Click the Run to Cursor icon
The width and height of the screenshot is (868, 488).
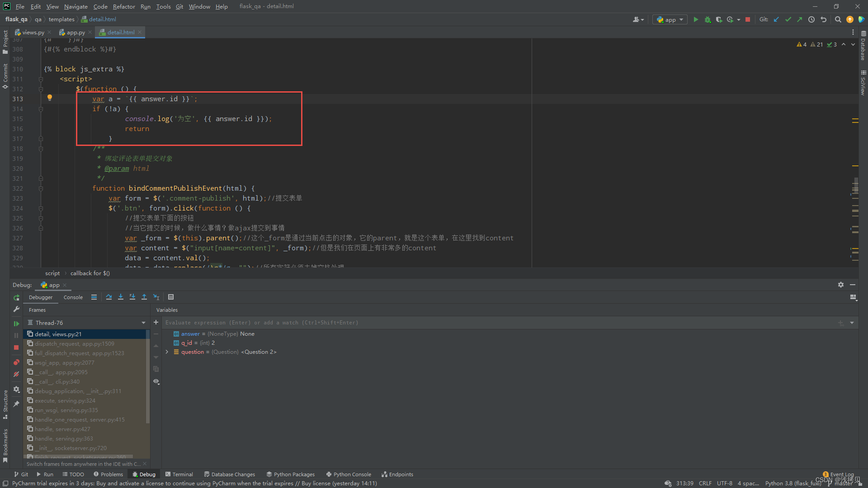pyautogui.click(x=156, y=297)
